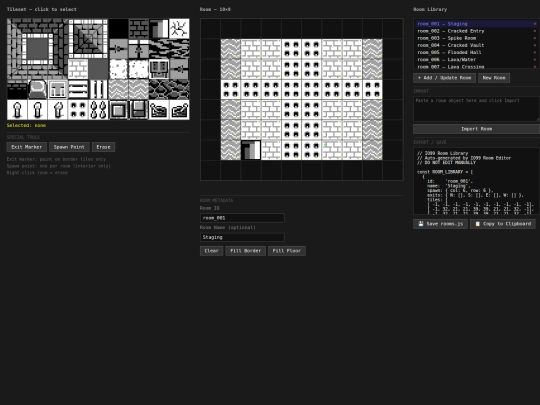
Task: Focus the Room ID input field
Action: coord(242,218)
